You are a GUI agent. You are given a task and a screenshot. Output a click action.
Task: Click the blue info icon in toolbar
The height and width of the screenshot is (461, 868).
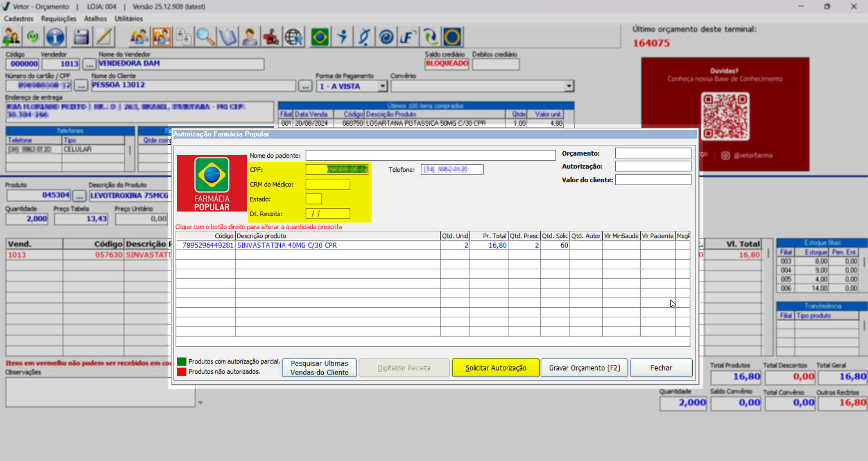tap(55, 37)
